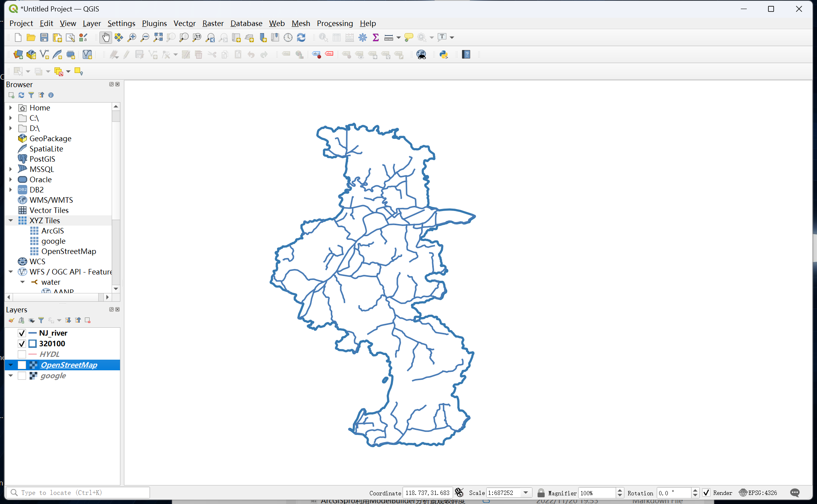Expand the Home folder node

(11, 108)
